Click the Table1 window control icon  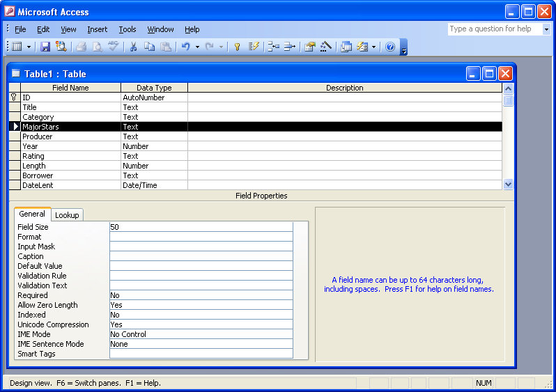15,73
